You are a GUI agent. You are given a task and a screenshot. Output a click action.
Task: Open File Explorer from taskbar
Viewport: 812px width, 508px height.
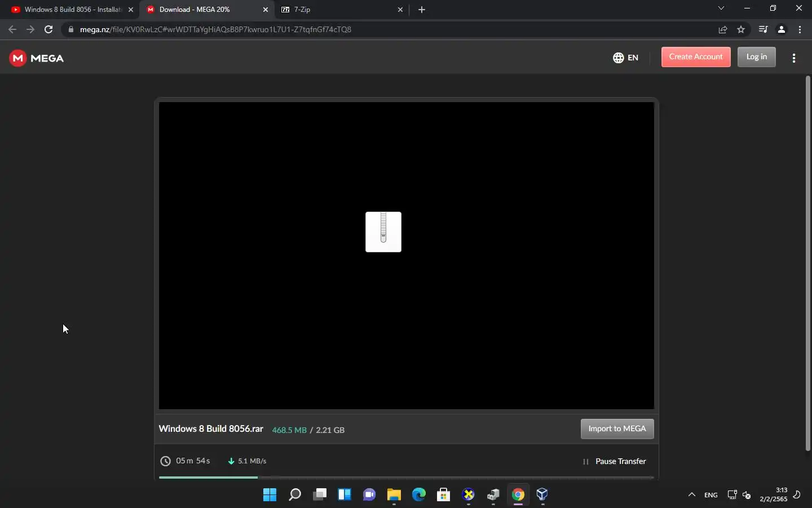pyautogui.click(x=394, y=495)
